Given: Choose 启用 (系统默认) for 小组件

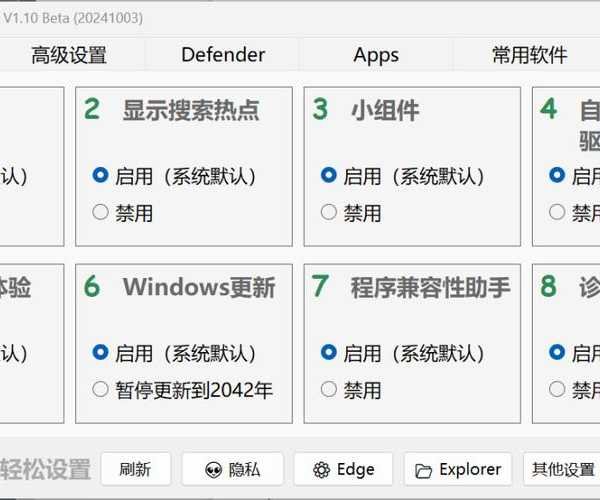Looking at the screenshot, I should pyautogui.click(x=329, y=176).
